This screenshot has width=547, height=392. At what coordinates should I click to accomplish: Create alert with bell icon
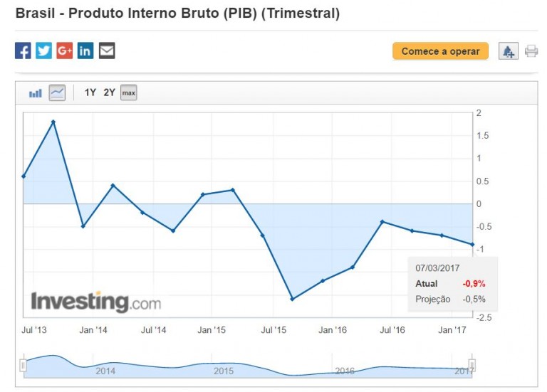508,51
